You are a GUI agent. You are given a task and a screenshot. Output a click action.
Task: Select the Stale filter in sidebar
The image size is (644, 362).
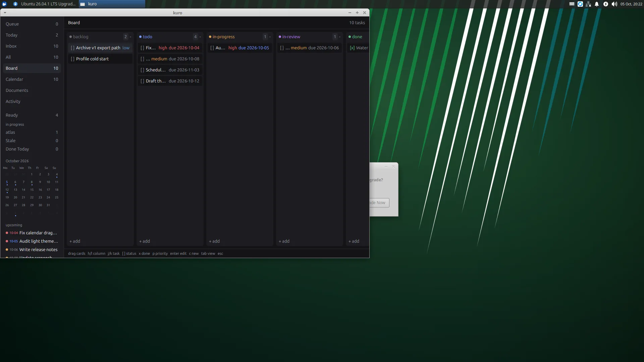click(x=32, y=141)
